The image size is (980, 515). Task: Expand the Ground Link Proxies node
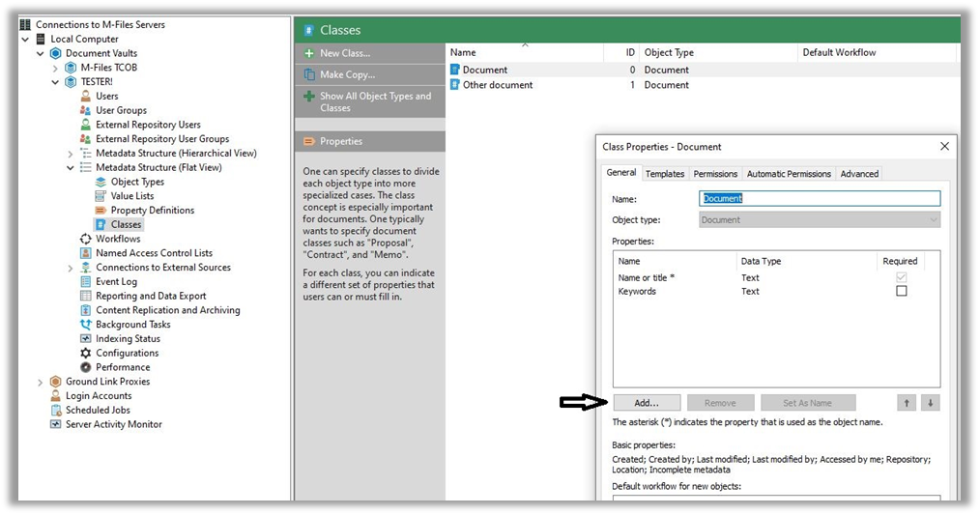click(x=40, y=382)
